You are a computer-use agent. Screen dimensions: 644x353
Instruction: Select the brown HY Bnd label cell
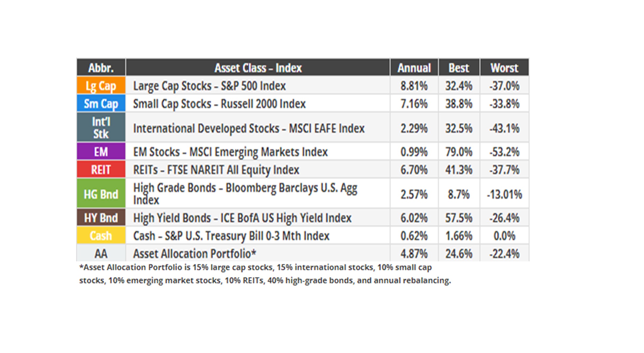(x=101, y=218)
